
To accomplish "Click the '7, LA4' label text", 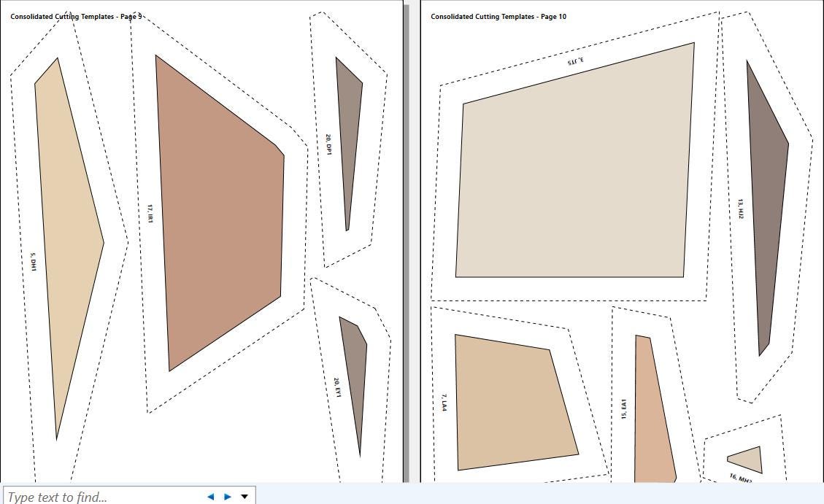I will [444, 403].
